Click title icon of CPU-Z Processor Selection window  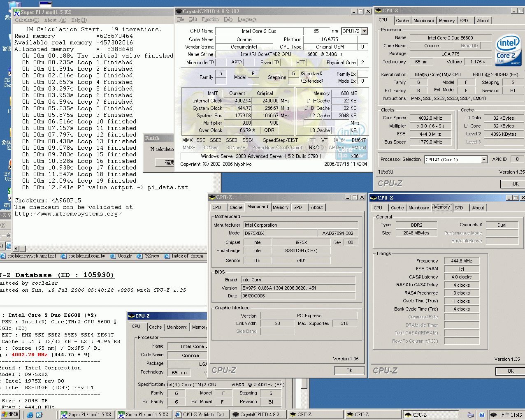(x=379, y=11)
